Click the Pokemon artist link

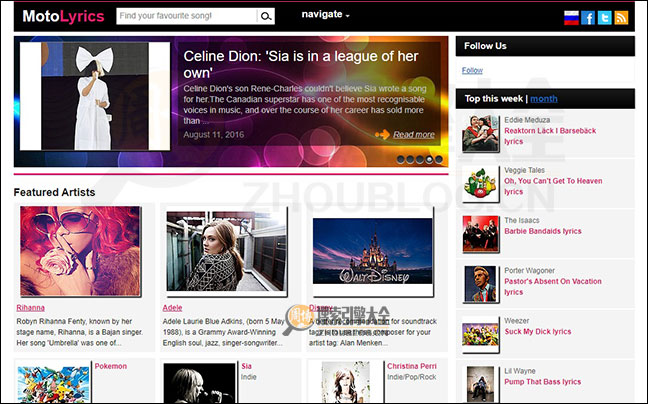click(x=111, y=366)
